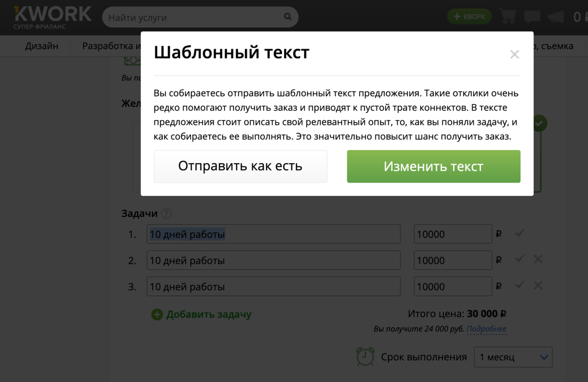Click the Отправить как есть button
588x382 pixels.
click(x=240, y=167)
